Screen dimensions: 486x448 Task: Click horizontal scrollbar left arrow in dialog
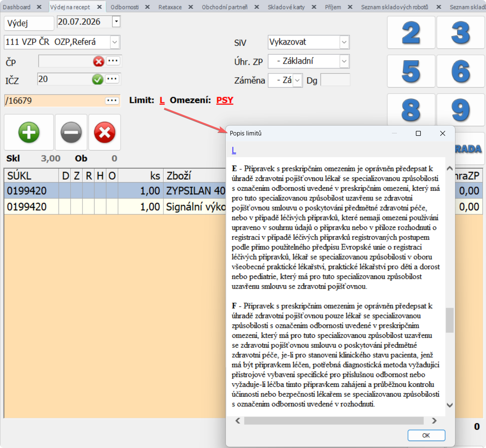(x=238, y=421)
